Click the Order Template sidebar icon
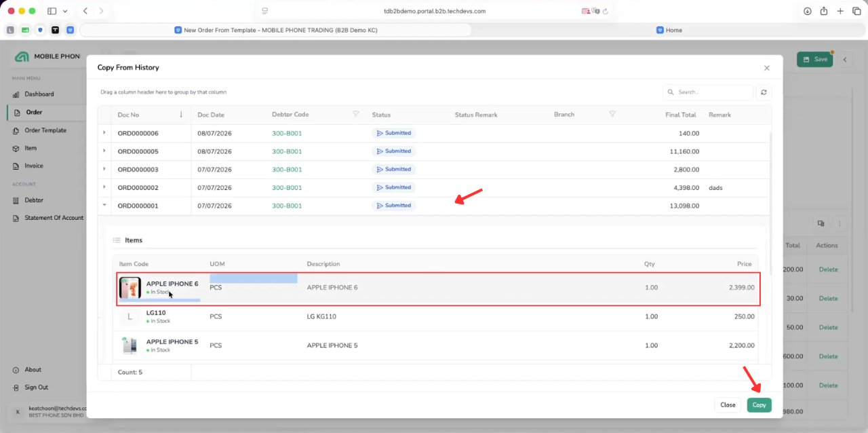Viewport: 868px width, 433px height. [16, 130]
